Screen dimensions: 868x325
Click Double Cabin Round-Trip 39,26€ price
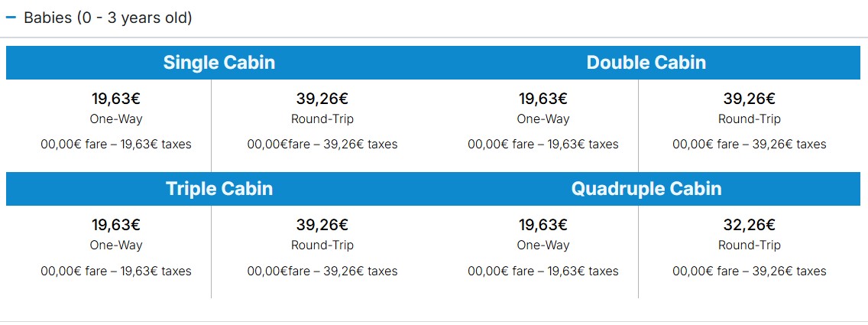(749, 99)
